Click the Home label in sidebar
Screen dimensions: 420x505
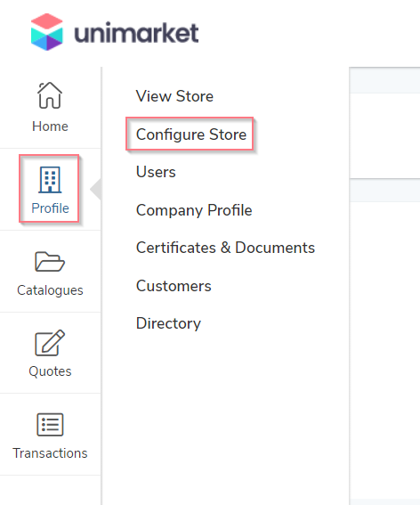[50, 126]
